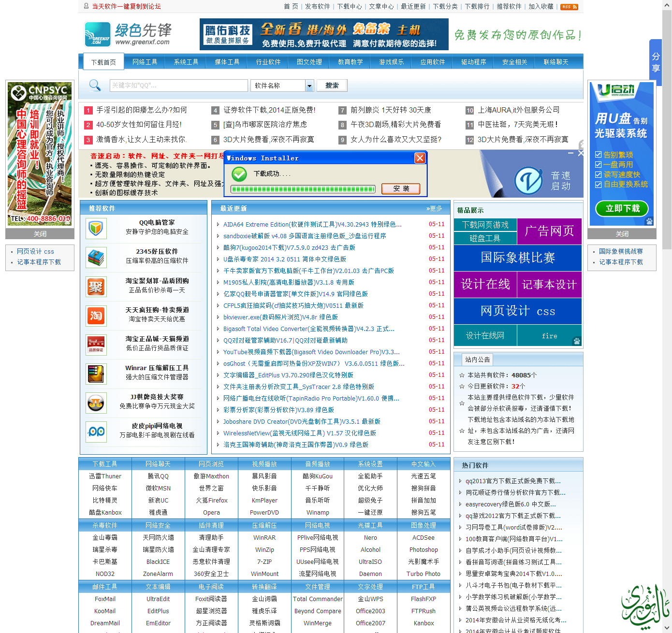672x633 pixels.
Task: Open QQ电脑管家 shield icon
Action: 96,228
